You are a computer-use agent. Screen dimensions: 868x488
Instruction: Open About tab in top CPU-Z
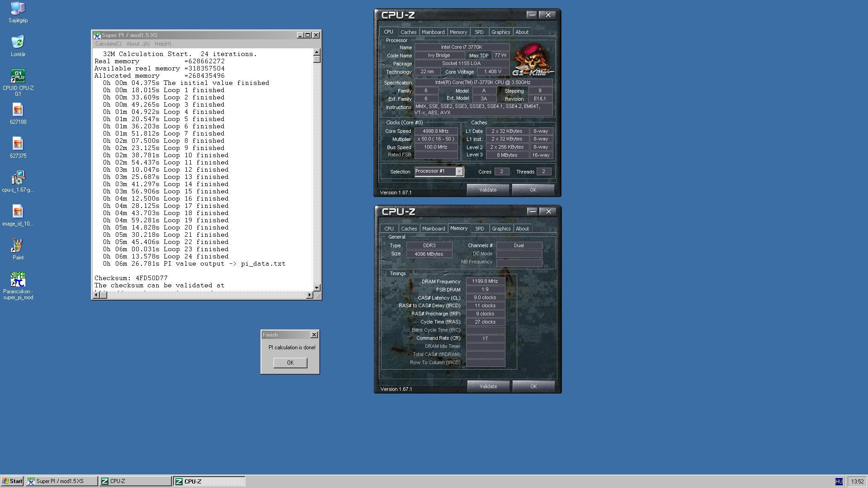(522, 32)
